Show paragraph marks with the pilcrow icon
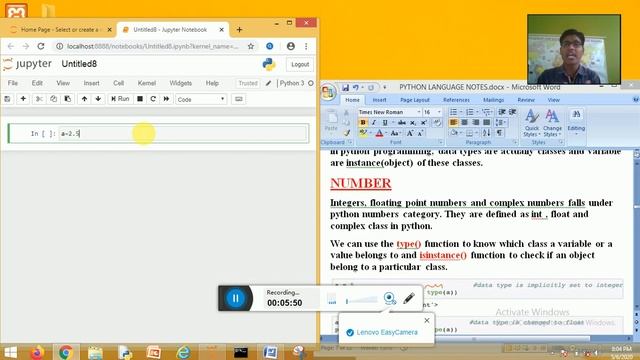Screen dimensions: 640x360 (499, 133)
